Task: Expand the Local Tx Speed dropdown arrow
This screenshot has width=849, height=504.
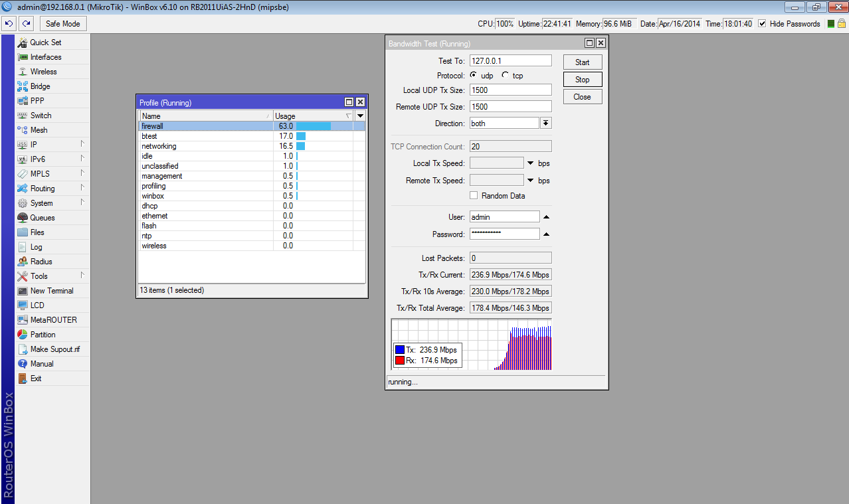Action: click(530, 163)
